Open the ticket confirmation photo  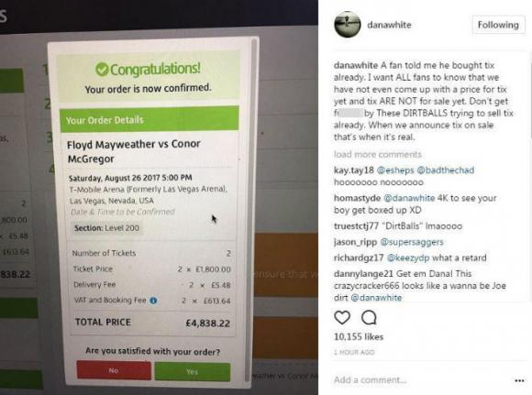159,197
